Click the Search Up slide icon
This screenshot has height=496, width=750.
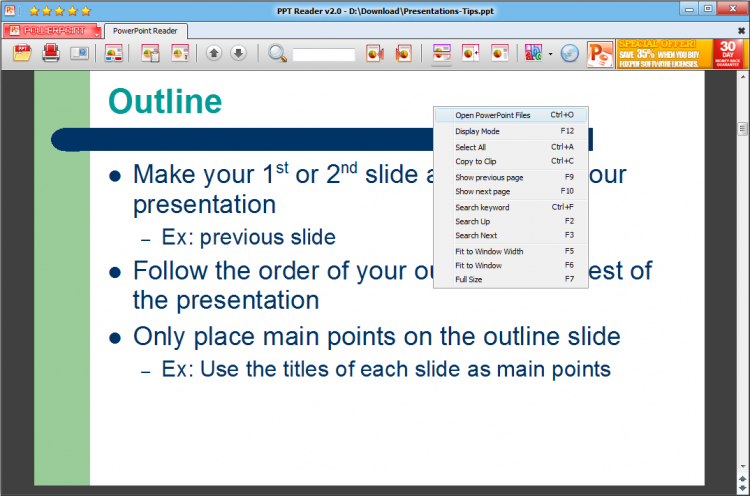(x=375, y=53)
